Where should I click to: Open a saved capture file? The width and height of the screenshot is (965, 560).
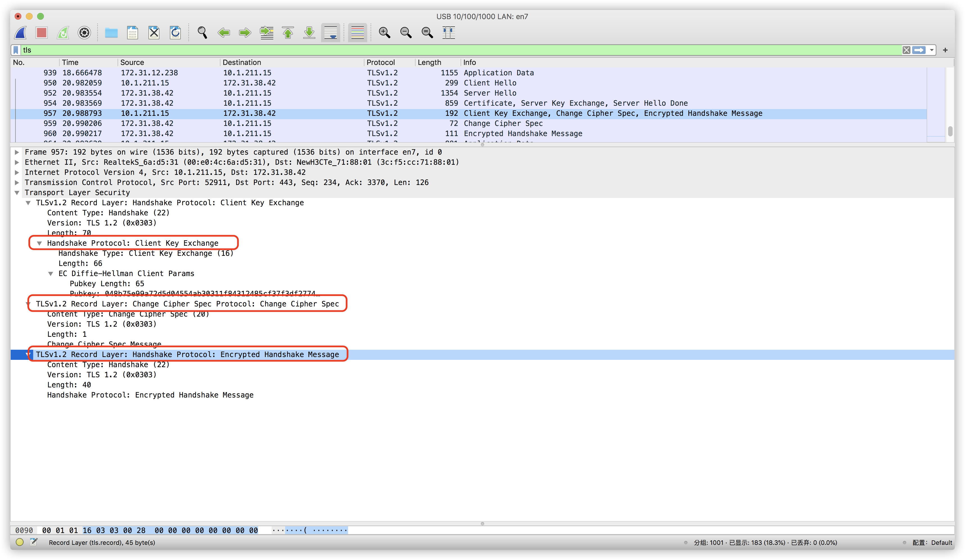pyautogui.click(x=111, y=33)
